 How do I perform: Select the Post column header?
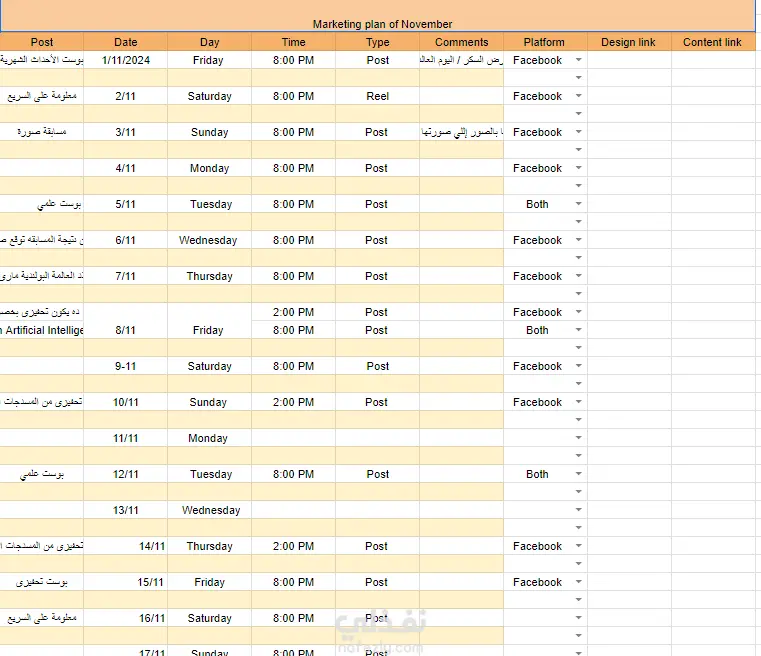click(x=42, y=42)
